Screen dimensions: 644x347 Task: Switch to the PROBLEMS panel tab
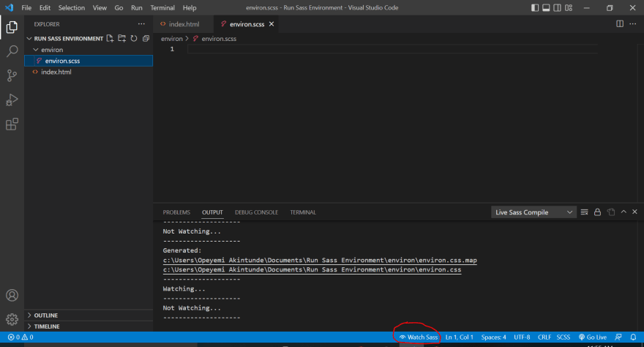pos(176,212)
